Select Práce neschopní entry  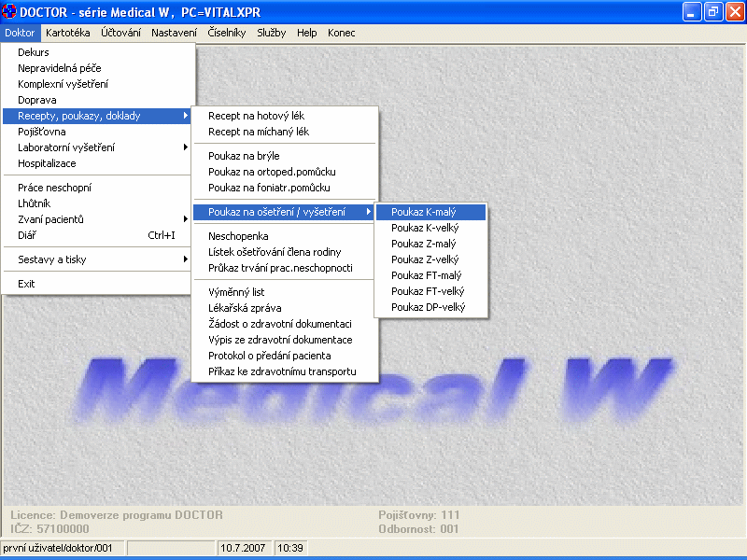point(97,188)
